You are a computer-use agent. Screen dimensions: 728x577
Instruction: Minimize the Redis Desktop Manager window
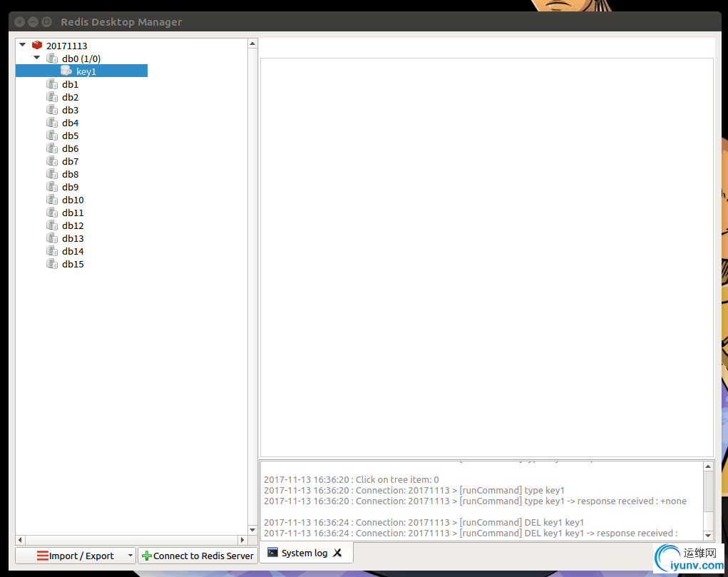[33, 22]
